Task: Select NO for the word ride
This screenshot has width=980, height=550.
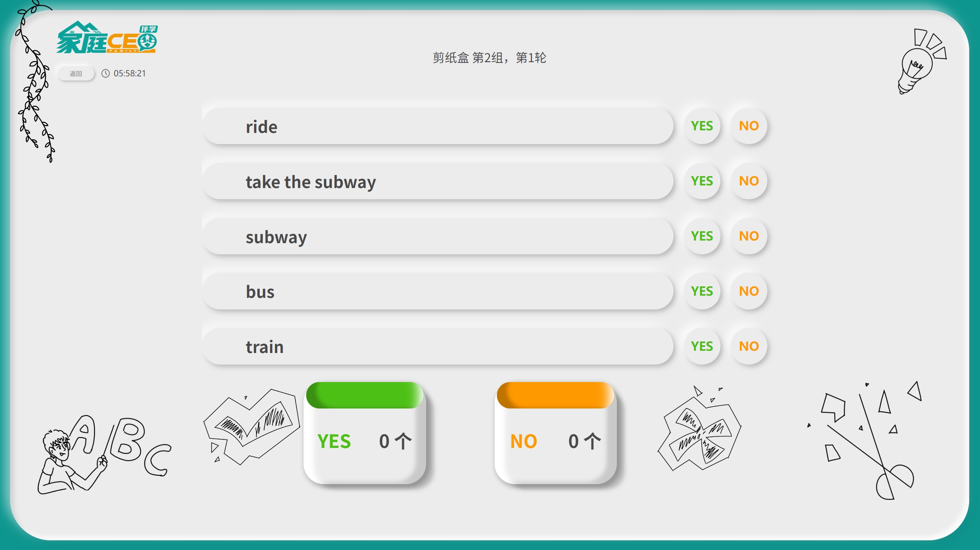Action: 749,126
